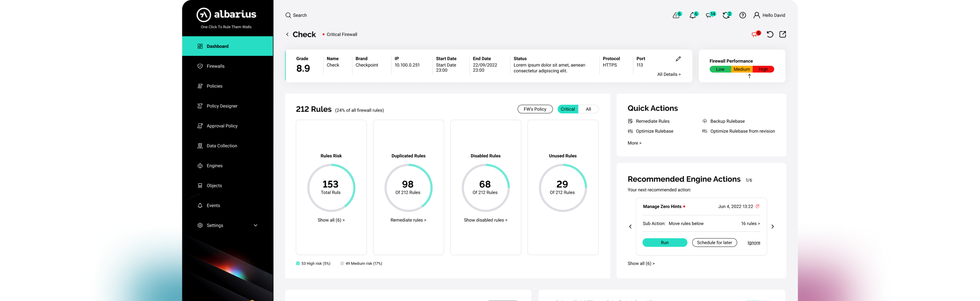The width and height of the screenshot is (980, 301).
Task: Click Show disabled rules link
Action: (x=486, y=220)
